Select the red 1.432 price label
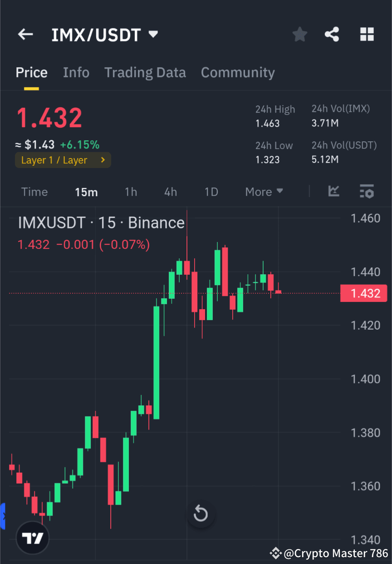 [x=363, y=293]
